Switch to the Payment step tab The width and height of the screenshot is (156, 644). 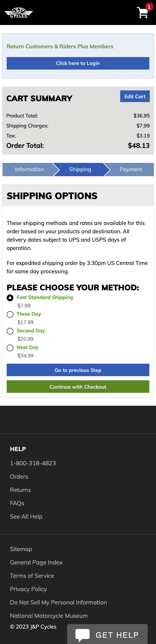(x=131, y=170)
